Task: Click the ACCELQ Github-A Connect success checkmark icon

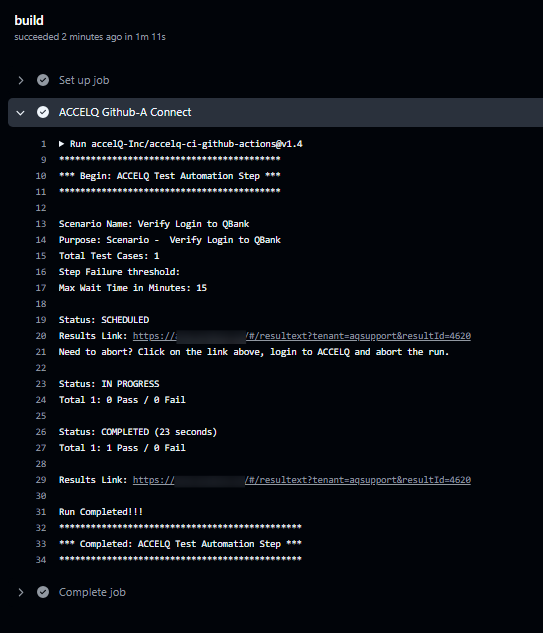Action: point(43,112)
